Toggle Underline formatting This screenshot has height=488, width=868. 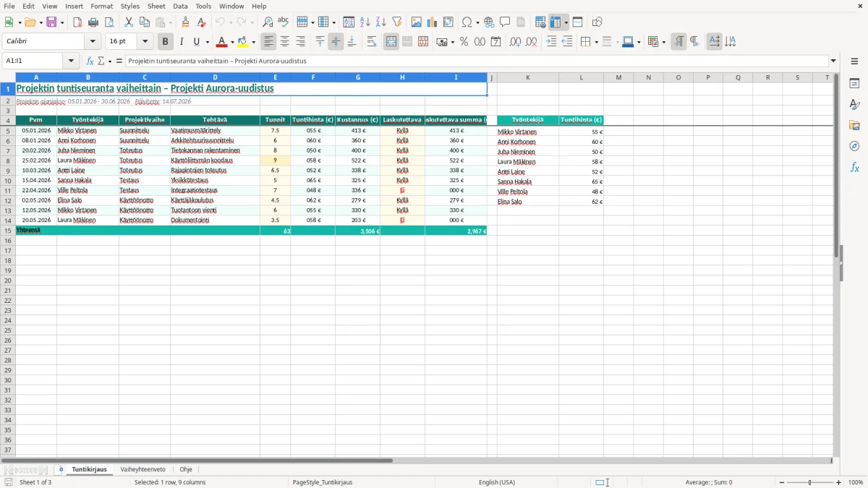point(196,42)
